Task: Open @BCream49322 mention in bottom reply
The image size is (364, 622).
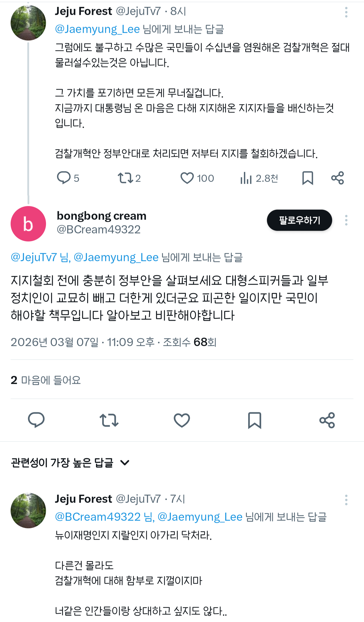Action: pyautogui.click(x=98, y=517)
